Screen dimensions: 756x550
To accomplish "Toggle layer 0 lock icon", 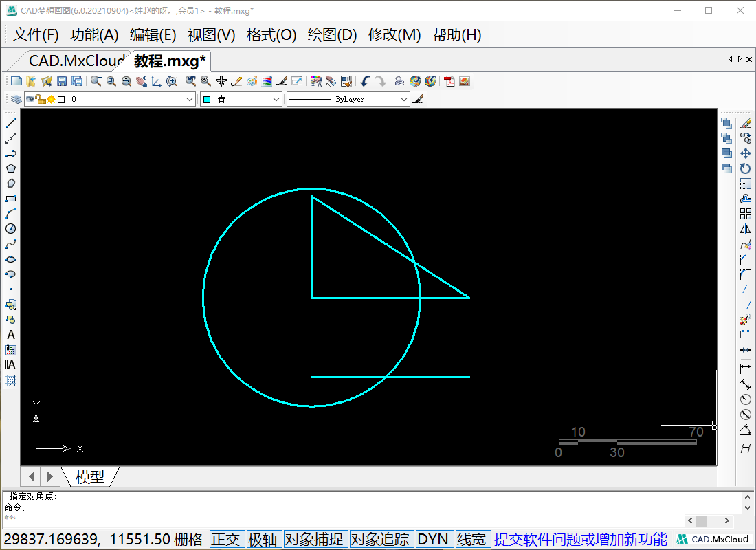I will pos(41,100).
